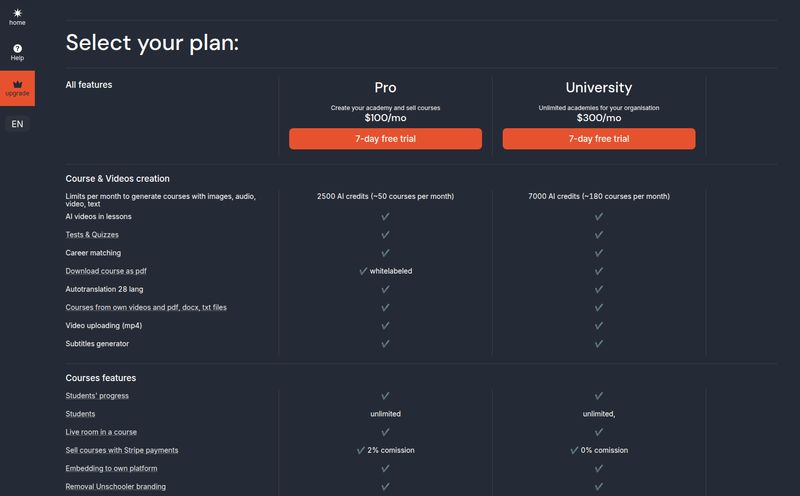Start University plan 7-day free trial
The width and height of the screenshot is (800, 496).
(598, 139)
